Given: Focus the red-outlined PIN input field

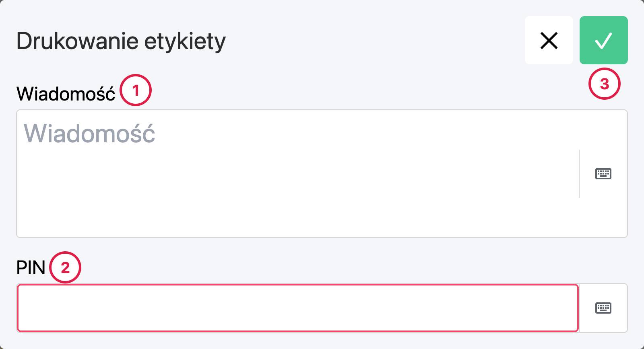Looking at the screenshot, I should click(x=298, y=308).
